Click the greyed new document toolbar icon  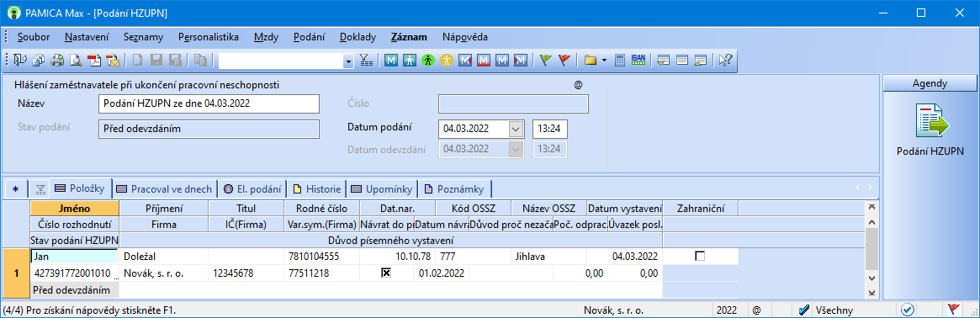(137, 60)
